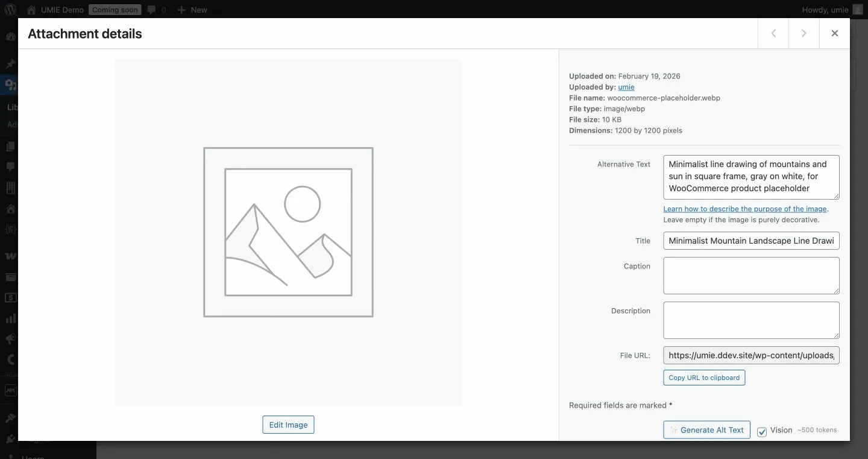Viewport: 868px width, 459px height.
Task: Open Learn how to describe the purpose link
Action: 745,209
